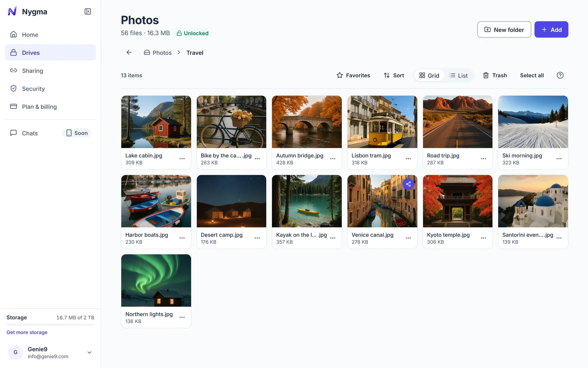The image size is (588, 368).
Task: Open more options for Bike by the canal photo
Action: tap(257, 159)
